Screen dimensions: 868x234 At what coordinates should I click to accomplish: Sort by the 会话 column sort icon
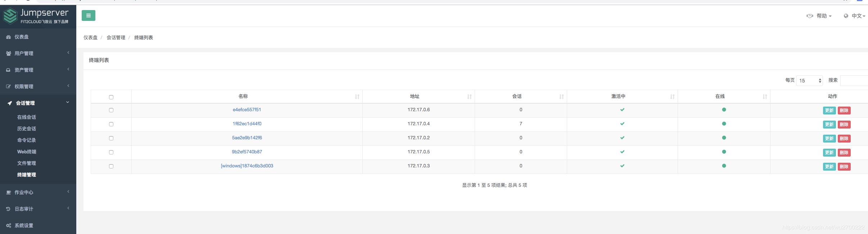point(561,96)
